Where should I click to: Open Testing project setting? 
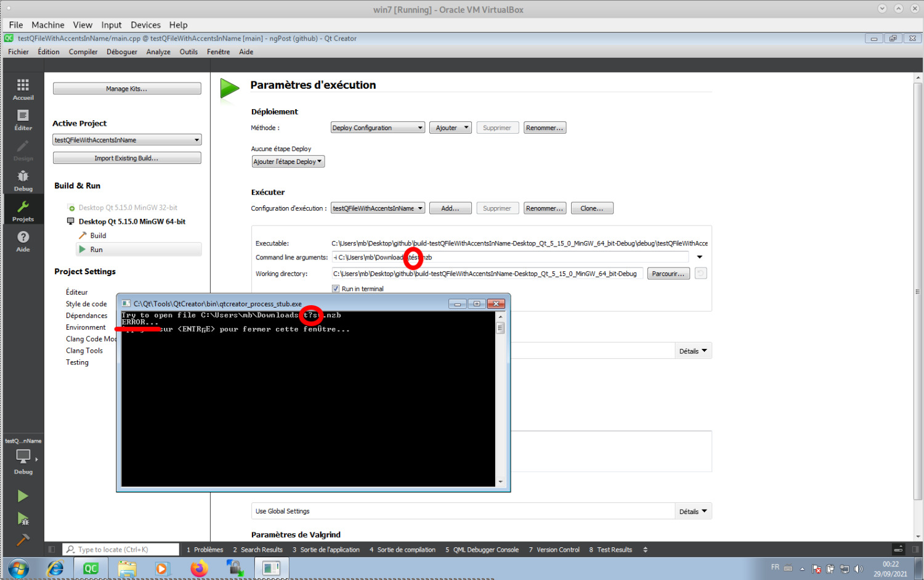click(77, 362)
